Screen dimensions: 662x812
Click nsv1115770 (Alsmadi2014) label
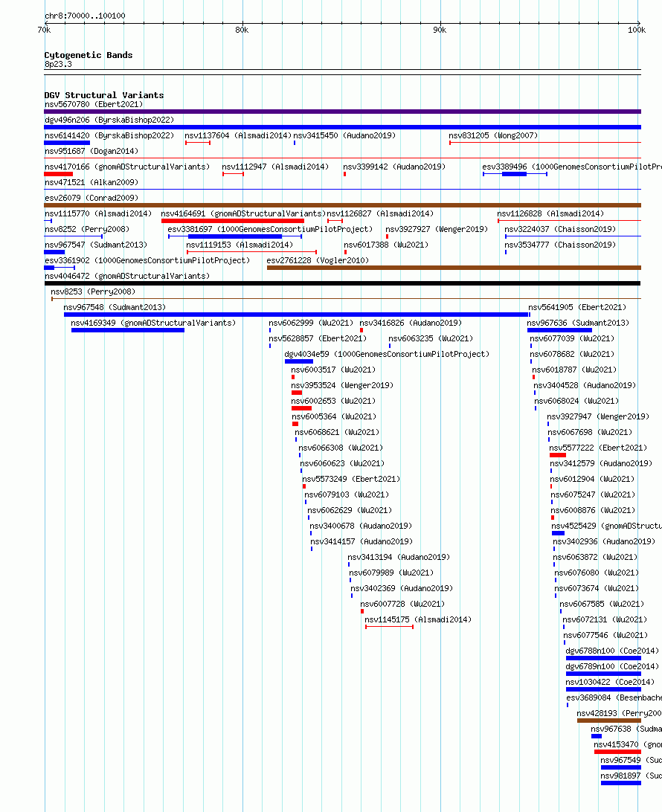click(98, 213)
